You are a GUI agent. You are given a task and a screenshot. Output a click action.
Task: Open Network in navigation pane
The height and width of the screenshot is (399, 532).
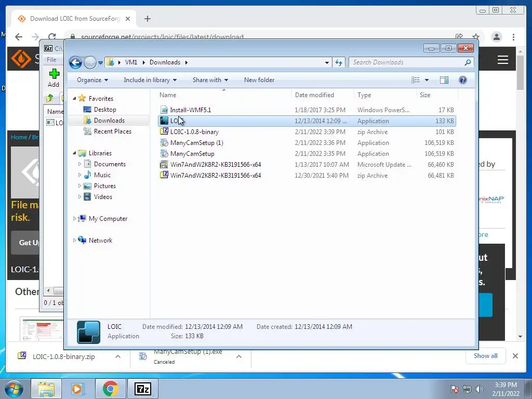point(100,240)
